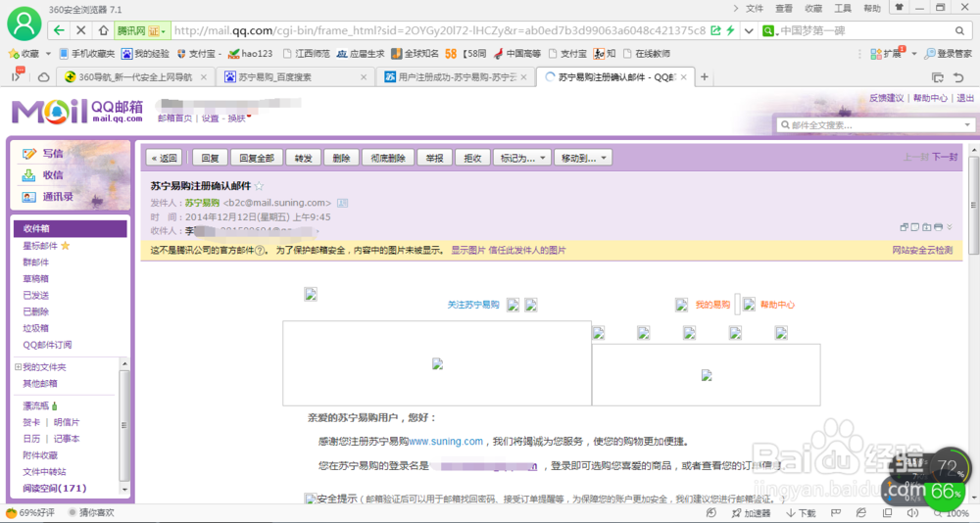Click the browser back arrow button
This screenshot has height=523, width=980.
(59, 30)
